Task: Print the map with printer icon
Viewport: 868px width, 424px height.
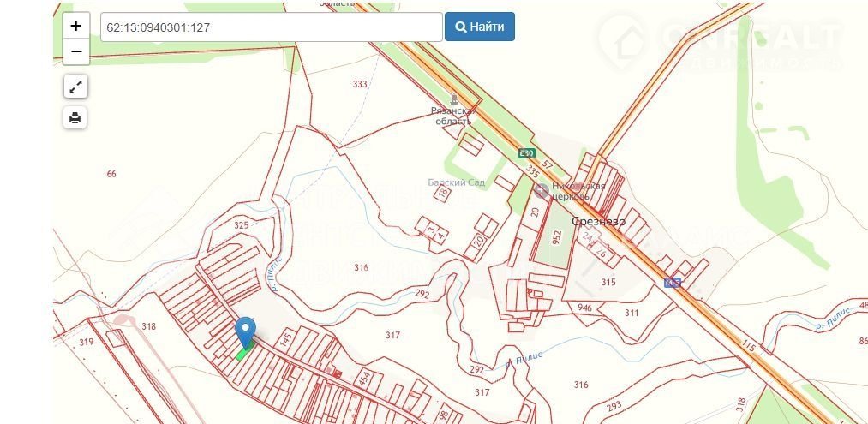Action: click(75, 117)
